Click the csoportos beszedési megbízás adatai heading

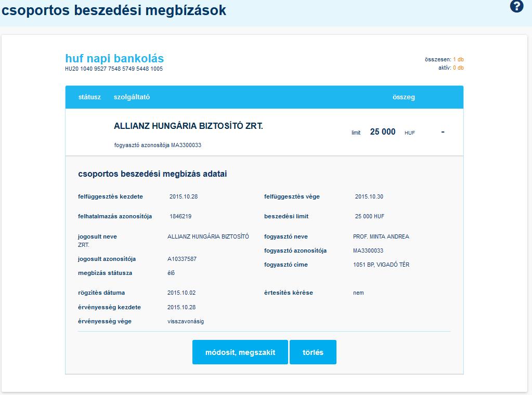[152, 174]
